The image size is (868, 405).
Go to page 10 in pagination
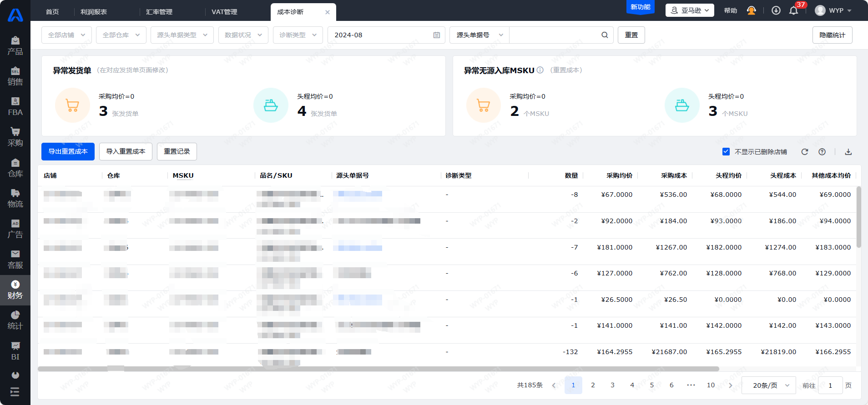(x=711, y=385)
